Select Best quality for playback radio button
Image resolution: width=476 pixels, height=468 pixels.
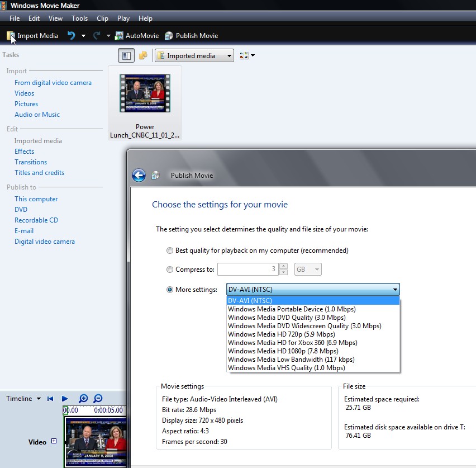(170, 250)
